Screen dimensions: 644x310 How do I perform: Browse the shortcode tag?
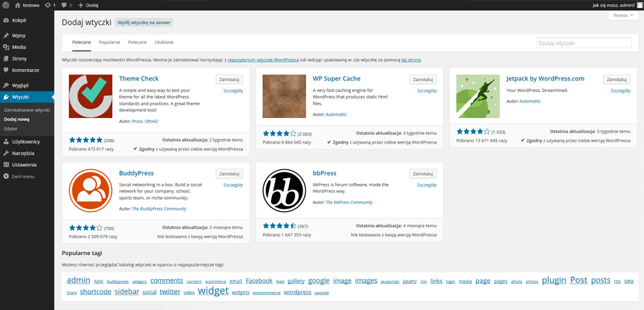tap(96, 292)
